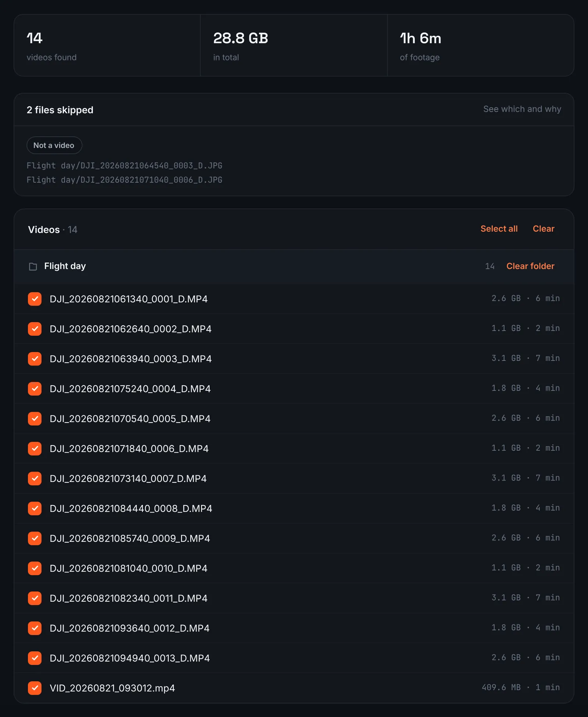
Task: Open See which and why details
Action: [x=522, y=109]
